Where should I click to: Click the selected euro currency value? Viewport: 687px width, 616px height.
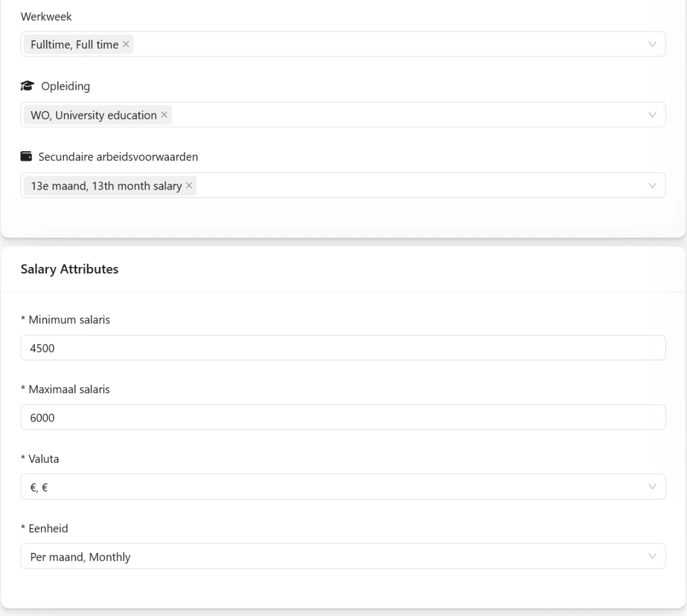39,487
